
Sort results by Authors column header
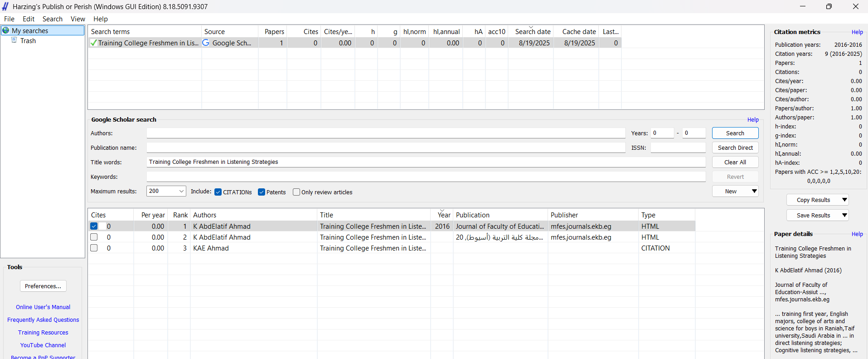tap(254, 215)
